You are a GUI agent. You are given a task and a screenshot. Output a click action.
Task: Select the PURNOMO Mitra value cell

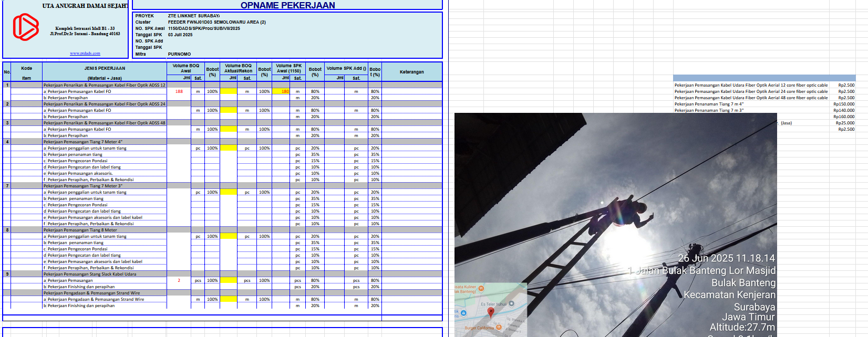180,54
